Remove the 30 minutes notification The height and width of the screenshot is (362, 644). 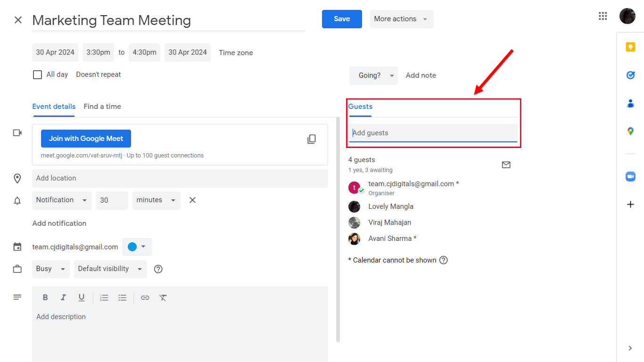coord(192,200)
